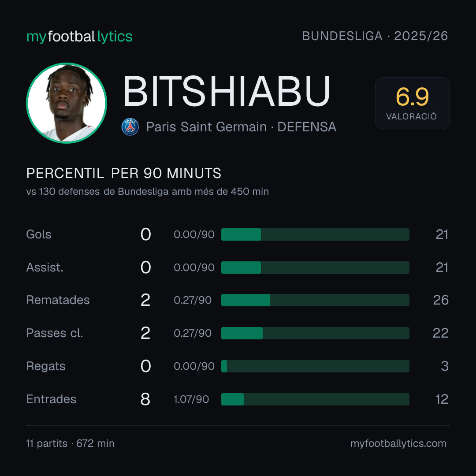
Task: Click the Entrades stat label
Action: 51,399
